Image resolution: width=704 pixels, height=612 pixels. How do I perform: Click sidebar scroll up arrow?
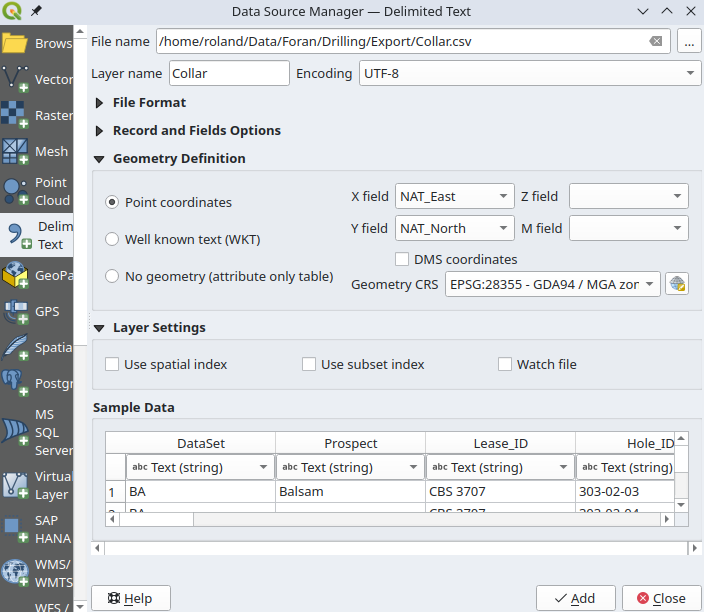80,31
